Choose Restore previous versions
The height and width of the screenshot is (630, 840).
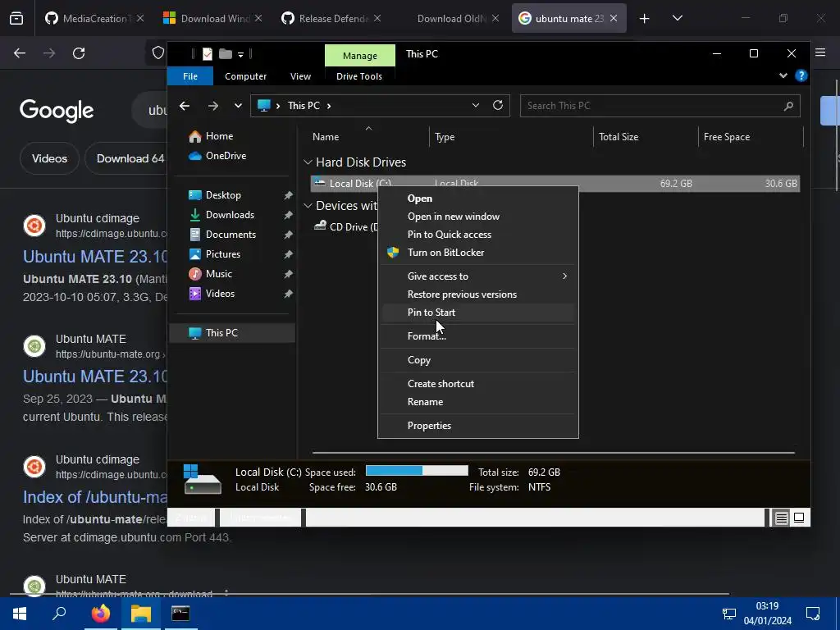[478, 294]
